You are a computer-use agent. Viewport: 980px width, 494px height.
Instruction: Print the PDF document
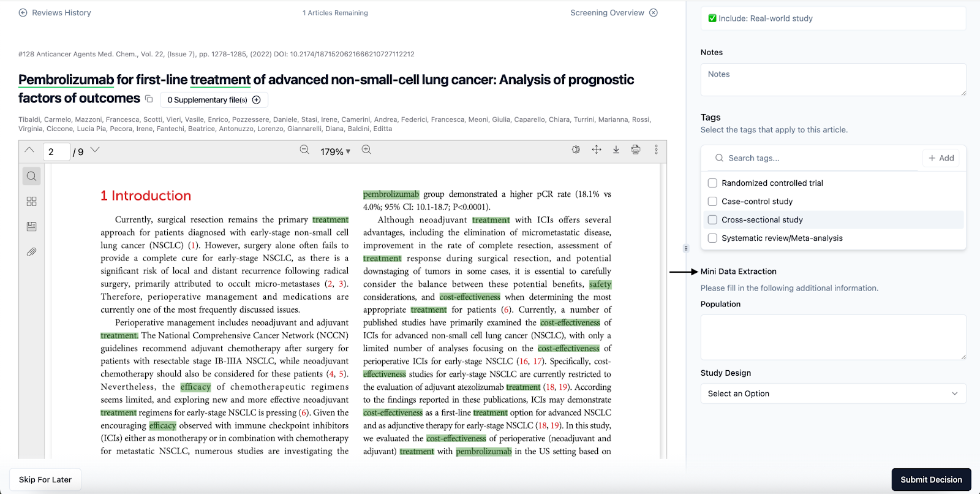click(636, 150)
